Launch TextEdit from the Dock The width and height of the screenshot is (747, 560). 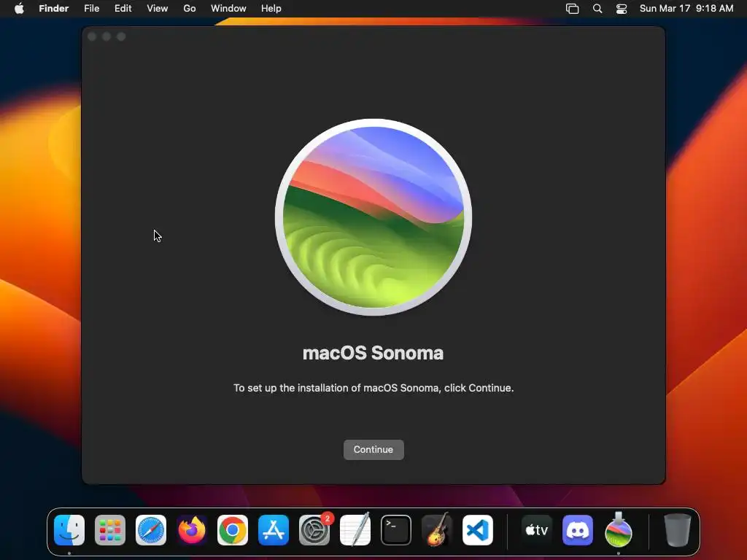(355, 529)
